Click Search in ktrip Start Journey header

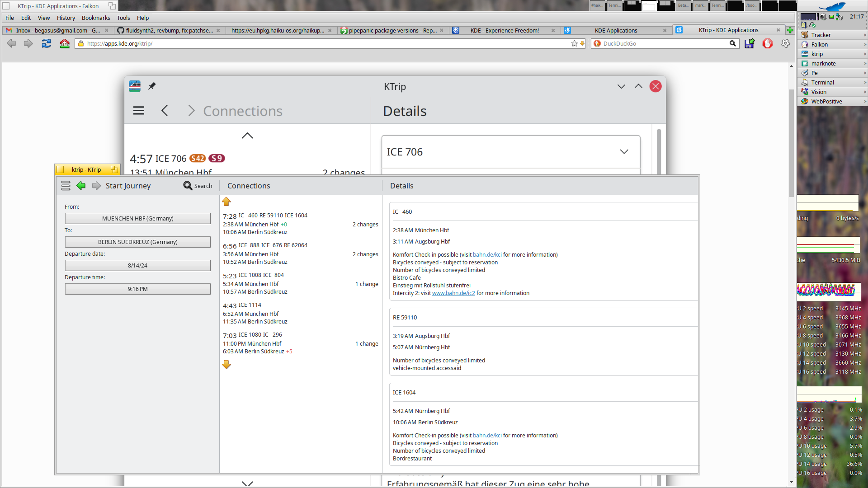click(198, 186)
